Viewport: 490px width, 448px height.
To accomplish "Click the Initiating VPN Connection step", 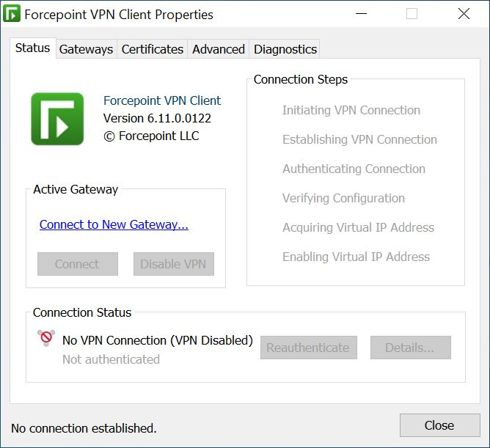I will click(x=351, y=110).
